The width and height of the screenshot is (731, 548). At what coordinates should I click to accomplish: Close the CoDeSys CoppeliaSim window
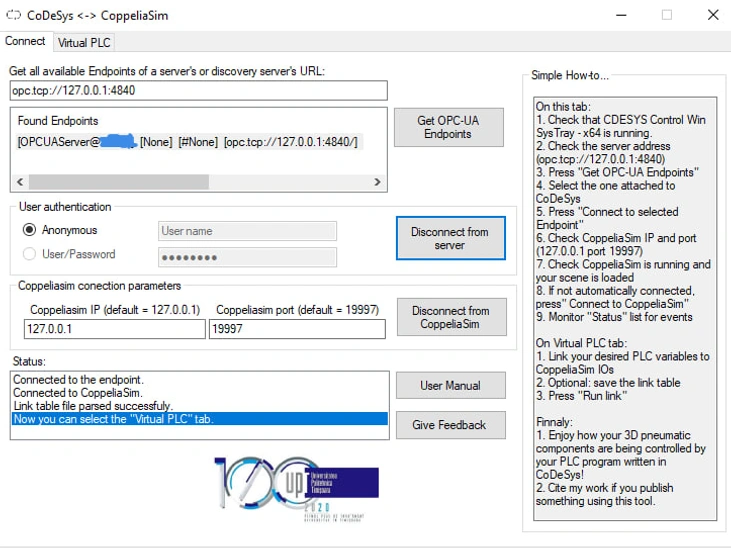pos(713,15)
